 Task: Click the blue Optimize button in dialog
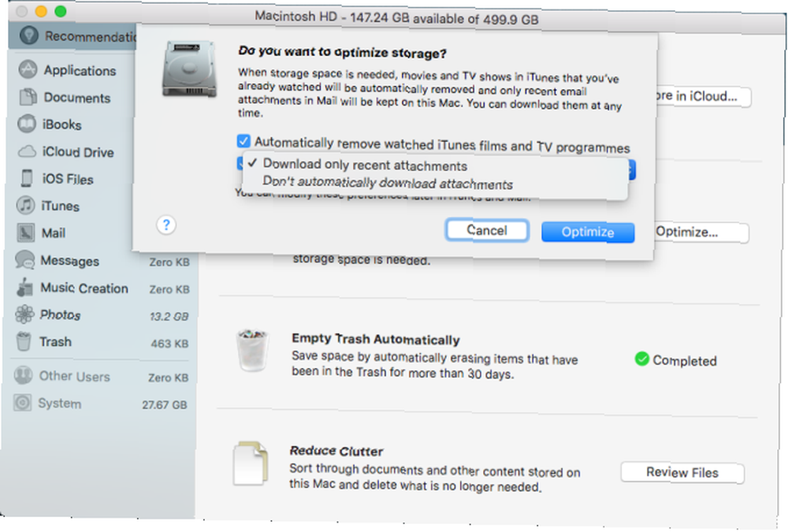pyautogui.click(x=588, y=232)
